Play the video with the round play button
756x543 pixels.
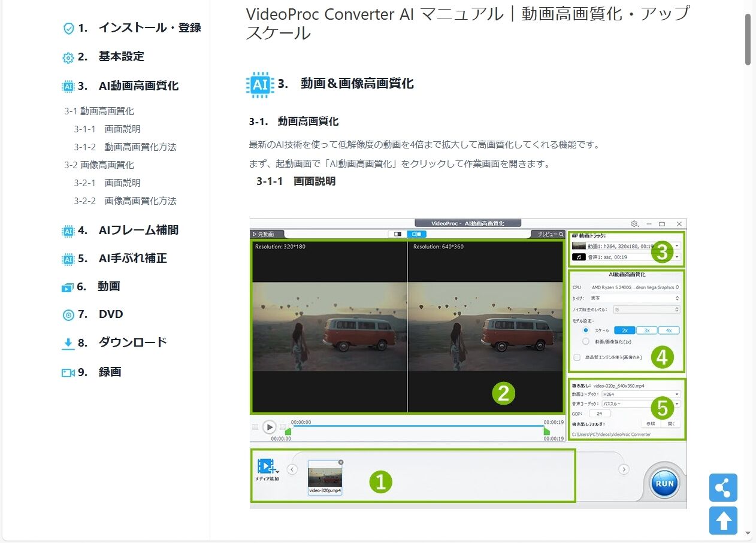tap(270, 427)
